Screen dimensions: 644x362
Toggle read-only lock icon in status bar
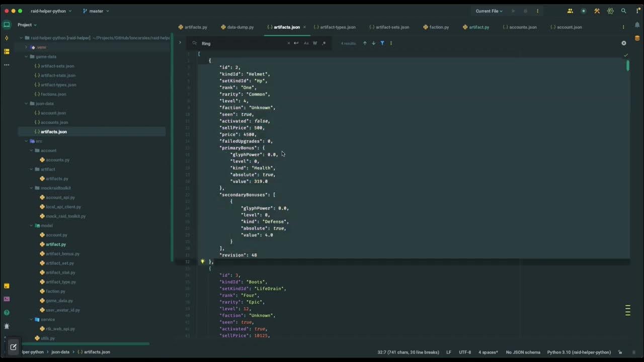point(620,352)
